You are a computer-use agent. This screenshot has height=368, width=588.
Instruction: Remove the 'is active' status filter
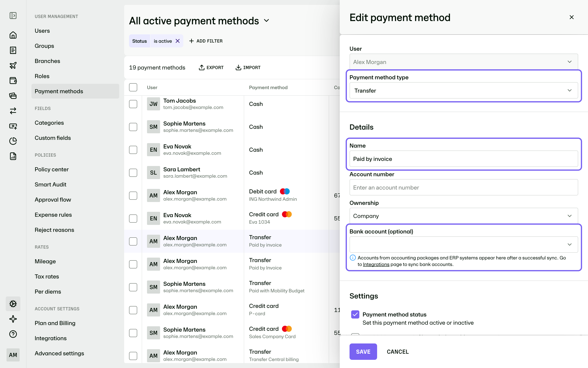[178, 41]
